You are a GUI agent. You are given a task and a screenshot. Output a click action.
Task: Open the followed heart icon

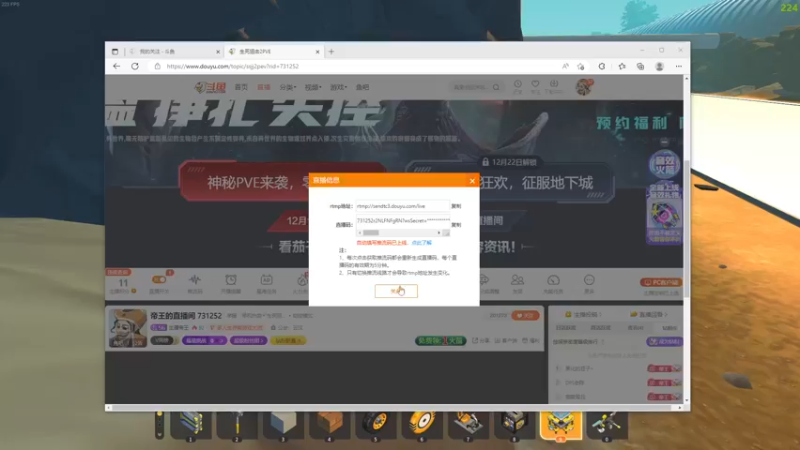tap(535, 86)
